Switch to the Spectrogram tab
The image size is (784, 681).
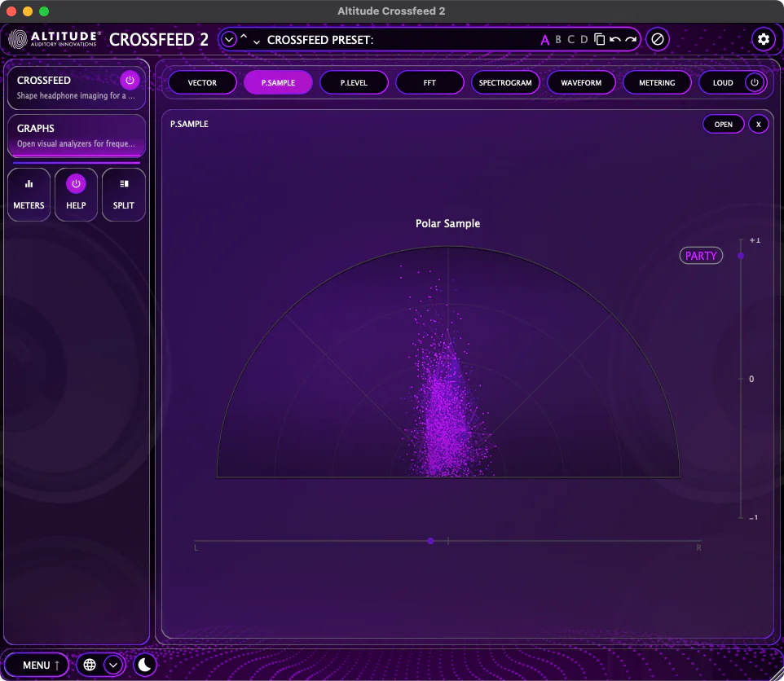505,82
